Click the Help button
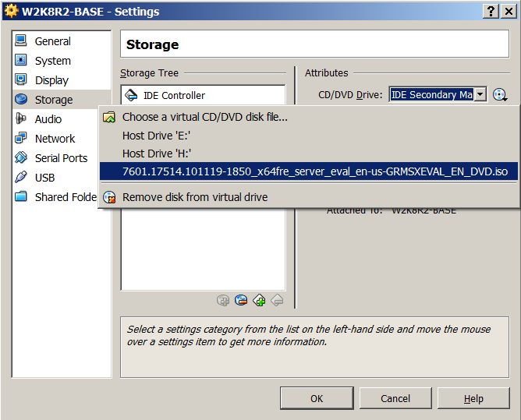Image resolution: width=521 pixels, height=420 pixels. [x=473, y=398]
